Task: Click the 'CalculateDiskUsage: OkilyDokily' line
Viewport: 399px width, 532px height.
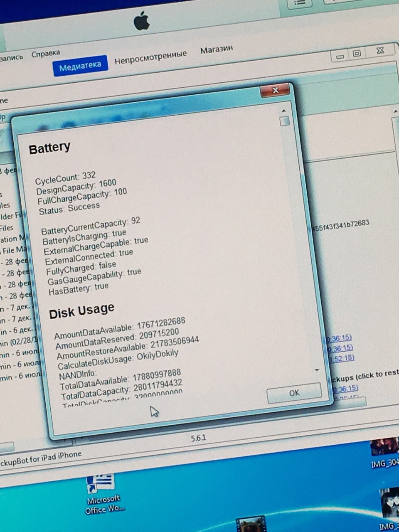Action: click(118, 360)
